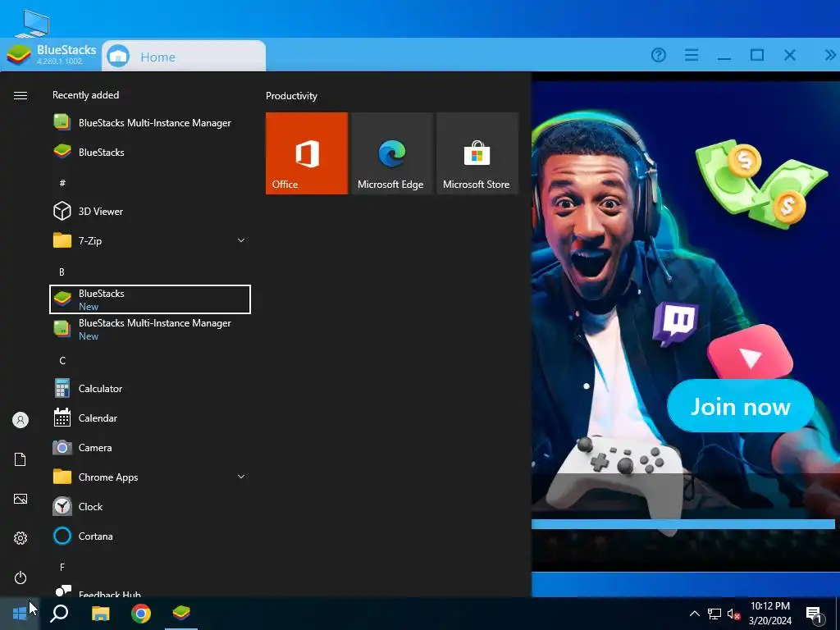Screen dimensions: 840x630
Task: Open the BlueStacks help question-mark icon
Action: (x=659, y=55)
